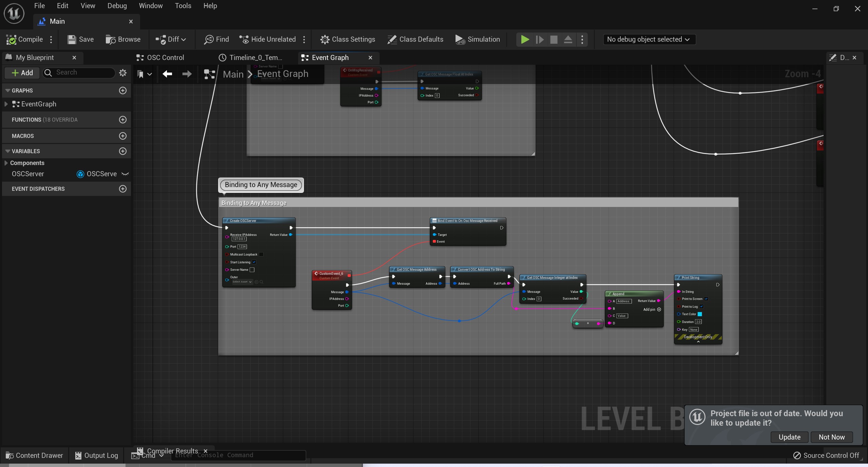Close the Event Graph tab
The width and height of the screenshot is (868, 467).
[370, 58]
